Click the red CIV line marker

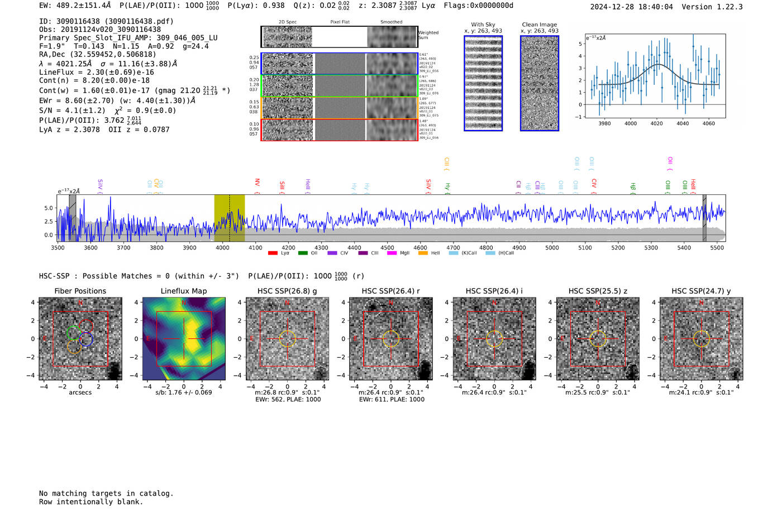594,186
